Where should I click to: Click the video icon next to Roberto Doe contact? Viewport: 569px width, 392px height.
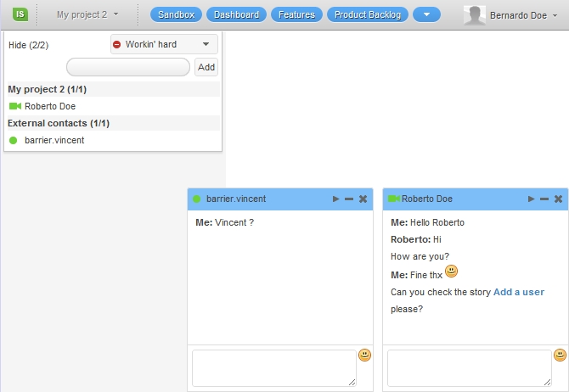point(15,106)
